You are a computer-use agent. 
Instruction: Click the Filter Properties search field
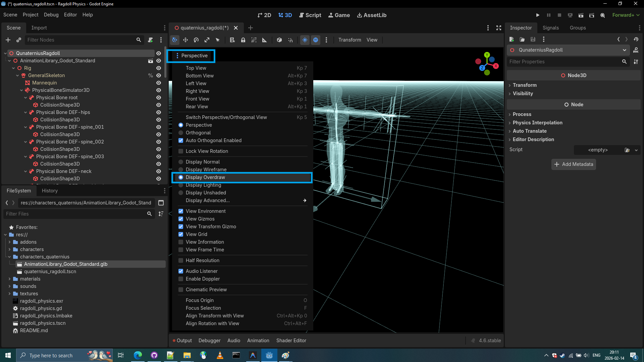pyautogui.click(x=563, y=62)
